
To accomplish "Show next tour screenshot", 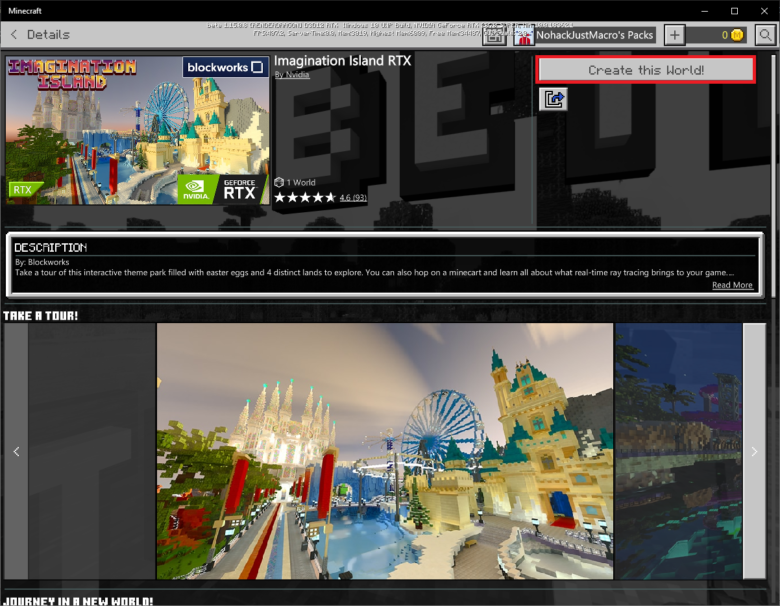I will [754, 451].
